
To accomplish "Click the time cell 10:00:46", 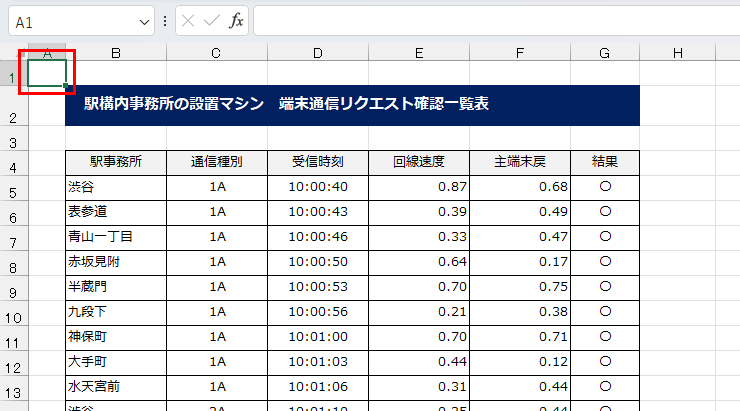I will (x=318, y=237).
